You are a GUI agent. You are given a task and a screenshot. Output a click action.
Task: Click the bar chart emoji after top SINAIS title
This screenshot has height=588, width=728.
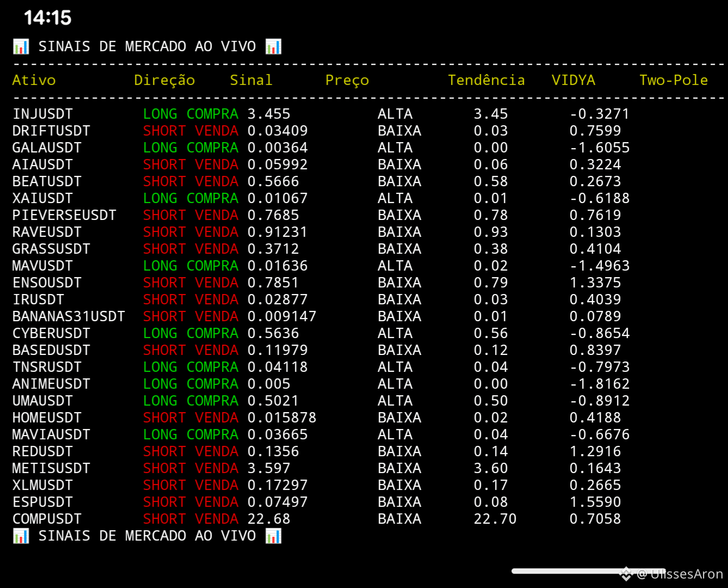pyautogui.click(x=273, y=46)
